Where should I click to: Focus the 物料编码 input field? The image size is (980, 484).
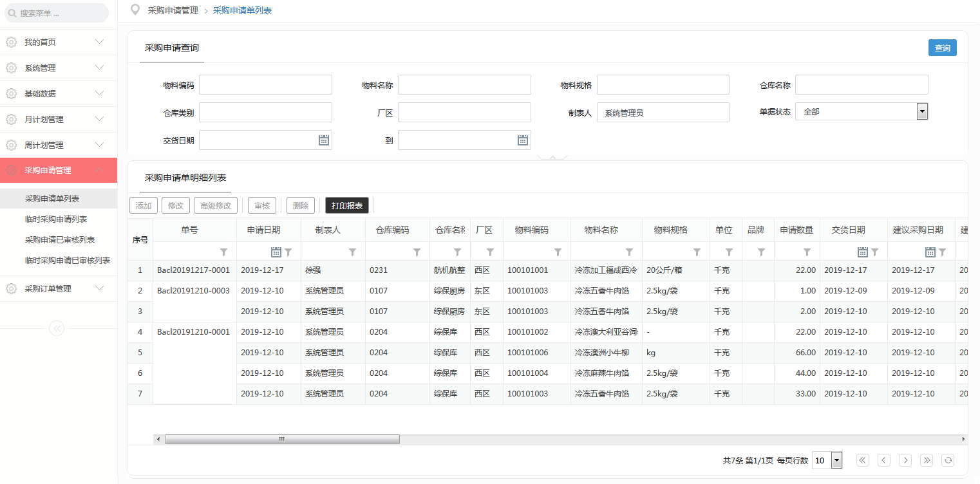(265, 85)
